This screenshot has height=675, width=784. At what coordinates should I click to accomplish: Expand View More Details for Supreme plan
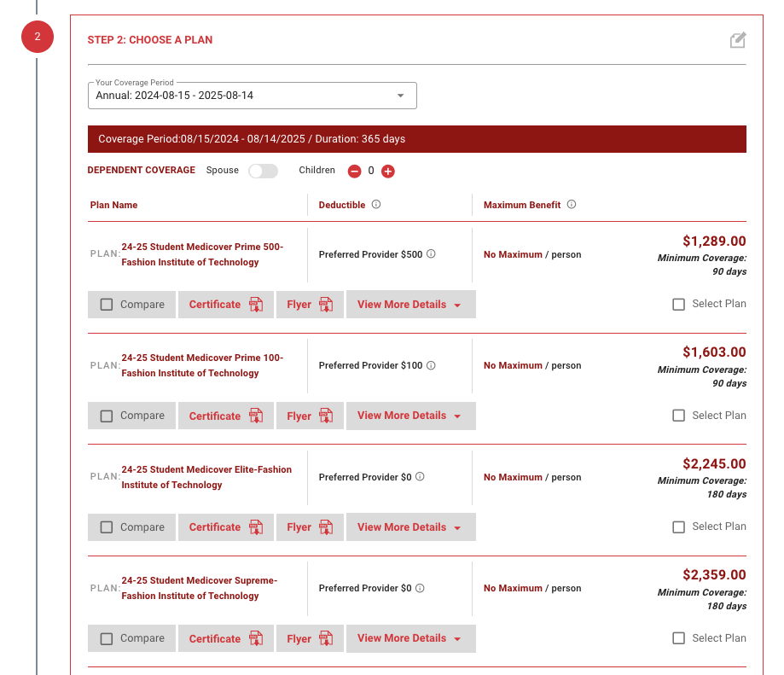411,638
